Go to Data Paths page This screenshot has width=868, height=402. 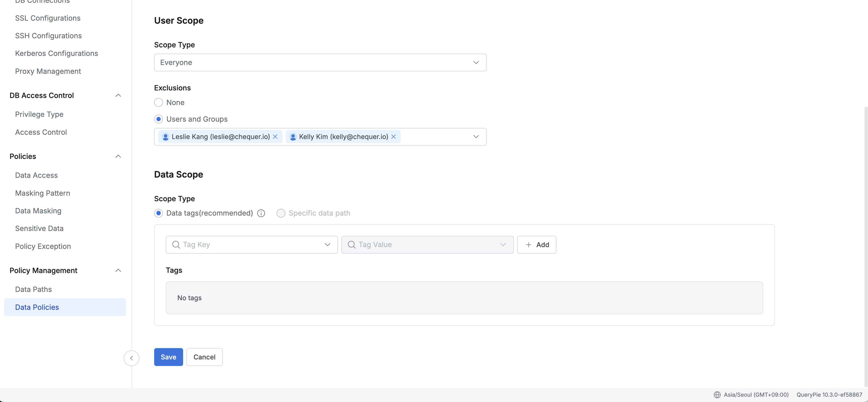click(33, 289)
